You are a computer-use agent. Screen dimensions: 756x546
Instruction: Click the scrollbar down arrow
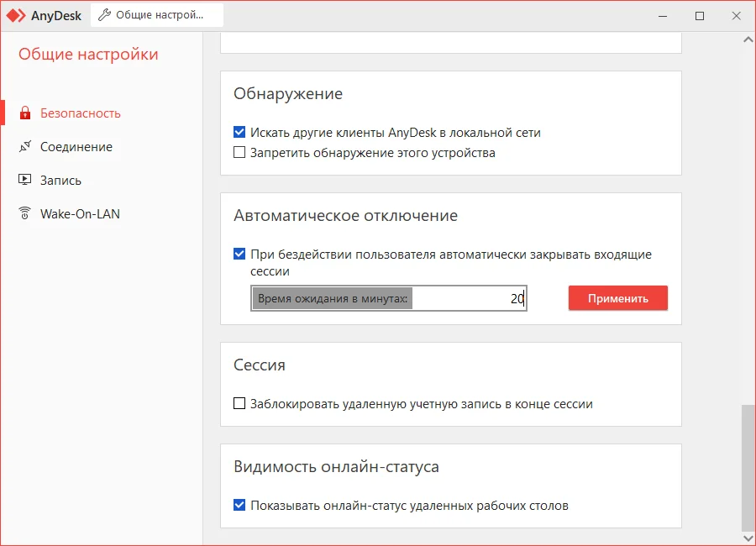pyautogui.click(x=748, y=538)
